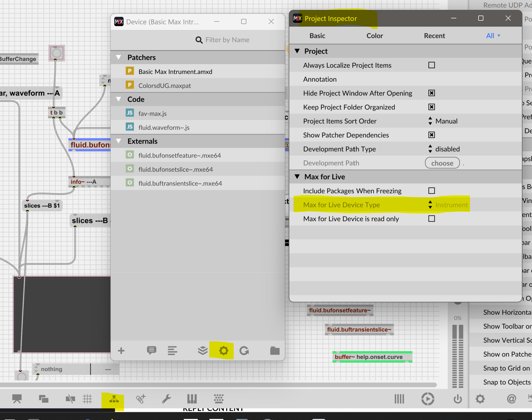Check Max for Live Device is read only
The image size is (532, 420).
pyautogui.click(x=431, y=219)
